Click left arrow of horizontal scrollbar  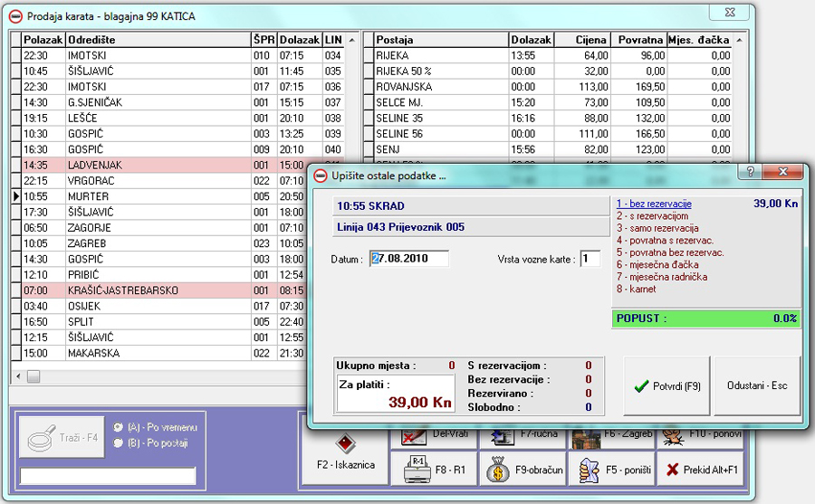(18, 376)
